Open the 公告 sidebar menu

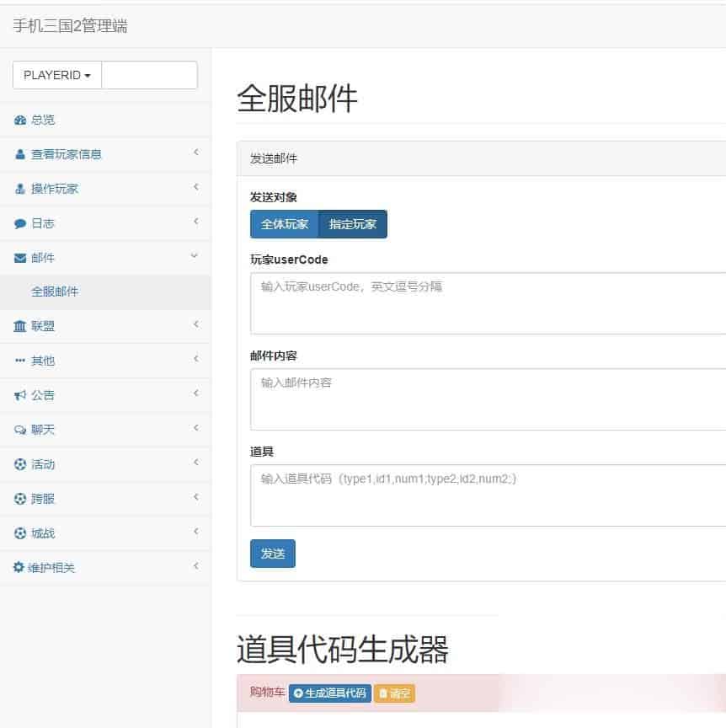[x=105, y=395]
